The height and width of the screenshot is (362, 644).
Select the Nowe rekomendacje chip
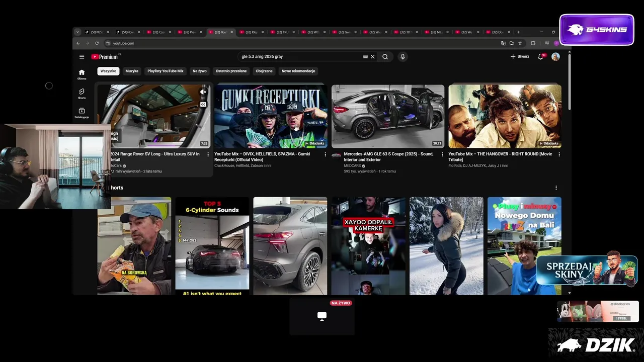click(298, 71)
